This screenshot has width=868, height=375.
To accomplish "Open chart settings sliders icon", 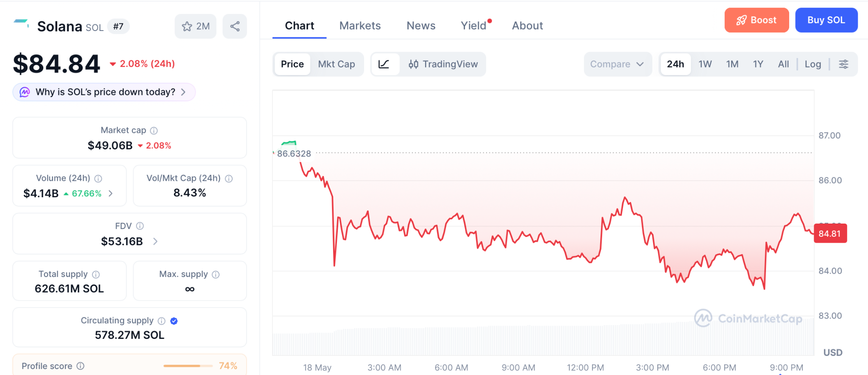I will (843, 64).
